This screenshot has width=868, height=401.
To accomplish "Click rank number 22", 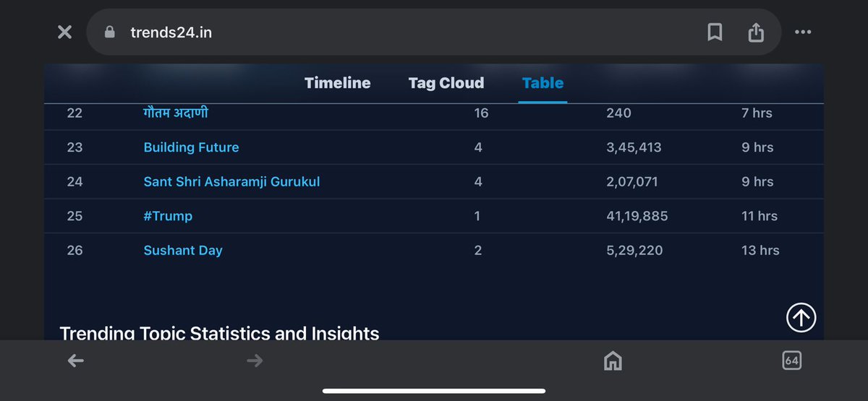I will point(75,113).
